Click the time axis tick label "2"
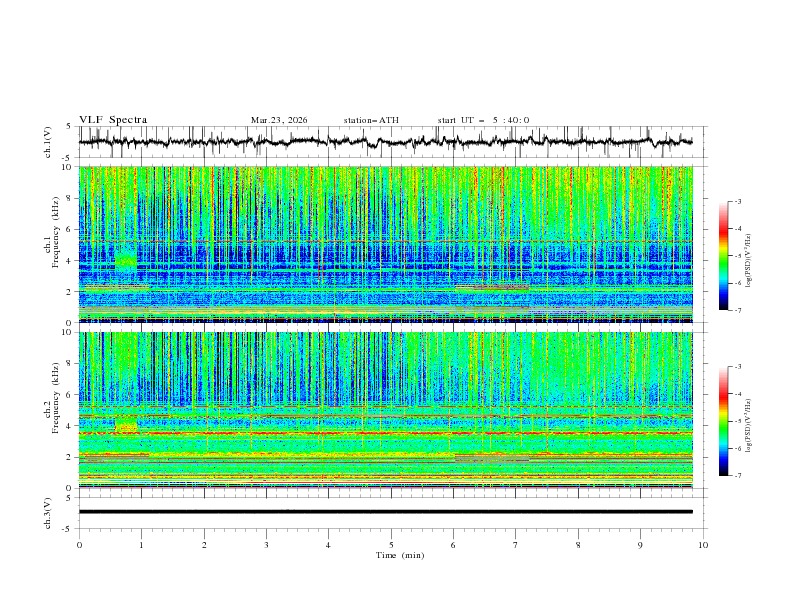Image resolution: width=792 pixels, height=612 pixels. [204, 545]
